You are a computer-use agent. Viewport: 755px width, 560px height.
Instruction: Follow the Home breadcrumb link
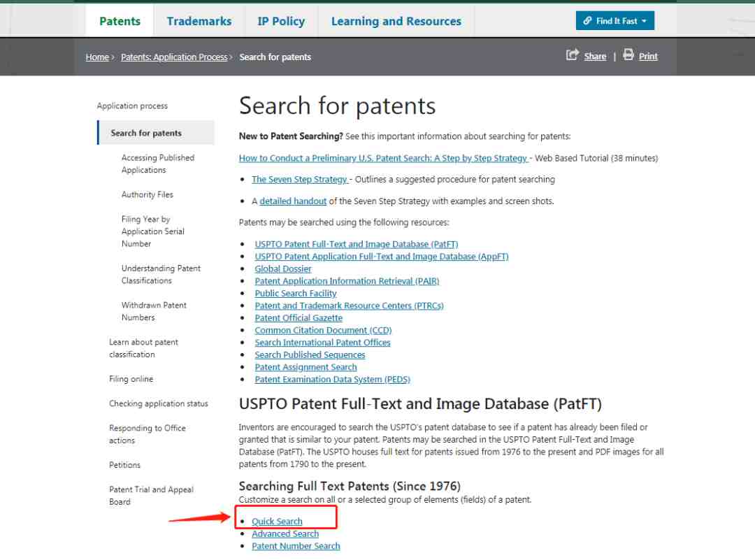click(x=97, y=57)
